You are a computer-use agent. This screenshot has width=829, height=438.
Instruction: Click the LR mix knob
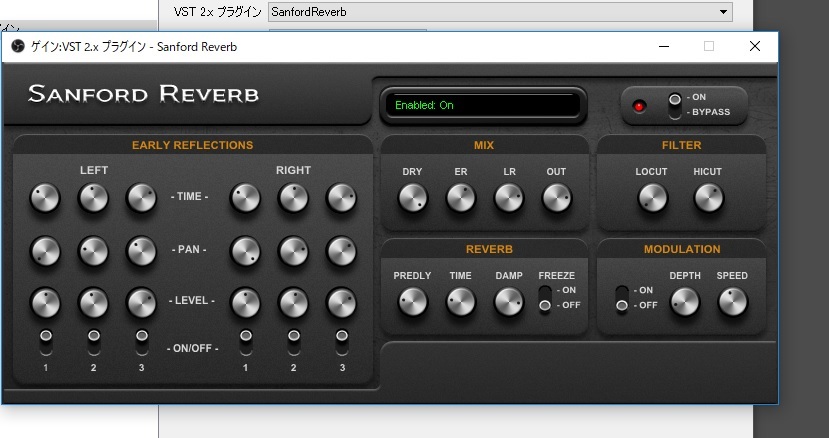click(x=509, y=198)
